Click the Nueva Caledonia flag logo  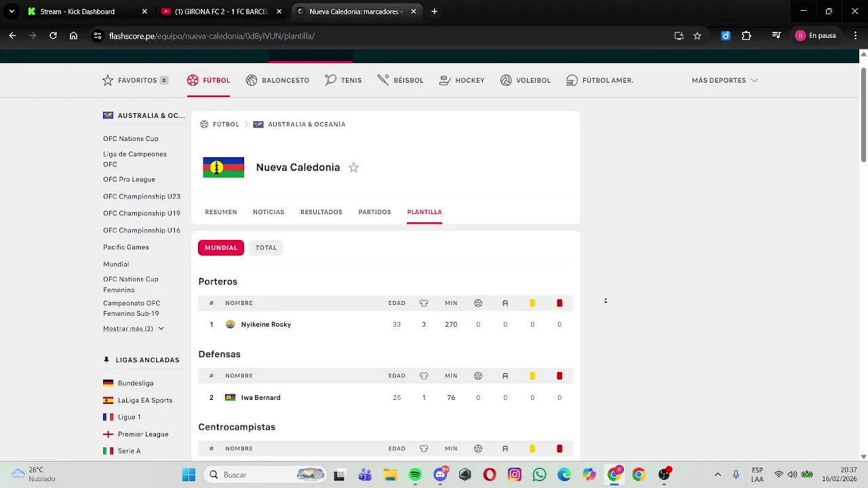point(223,167)
